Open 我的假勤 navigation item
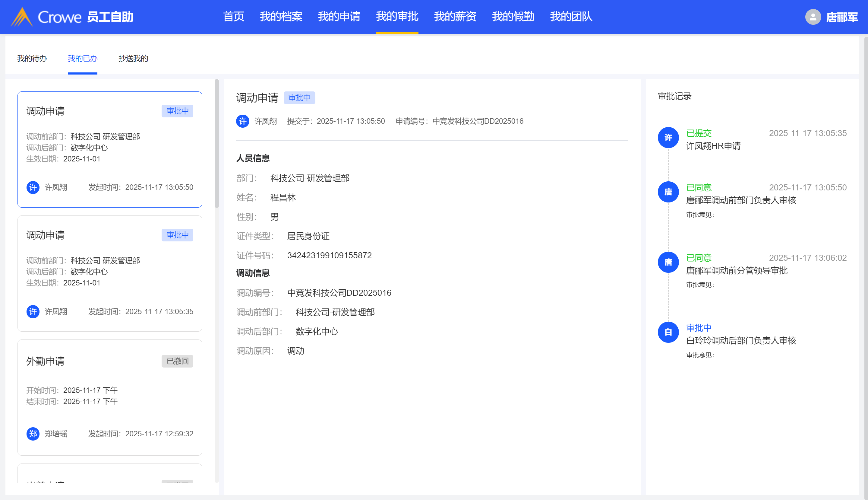The image size is (868, 500). tap(513, 17)
